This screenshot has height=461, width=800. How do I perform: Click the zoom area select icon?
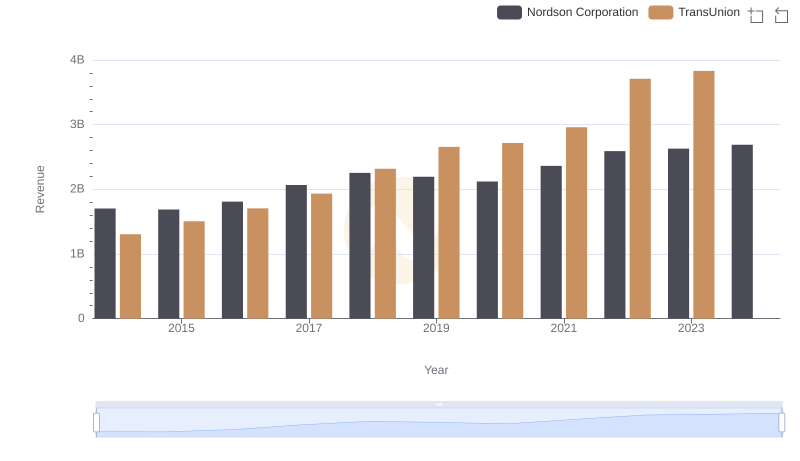(756, 15)
